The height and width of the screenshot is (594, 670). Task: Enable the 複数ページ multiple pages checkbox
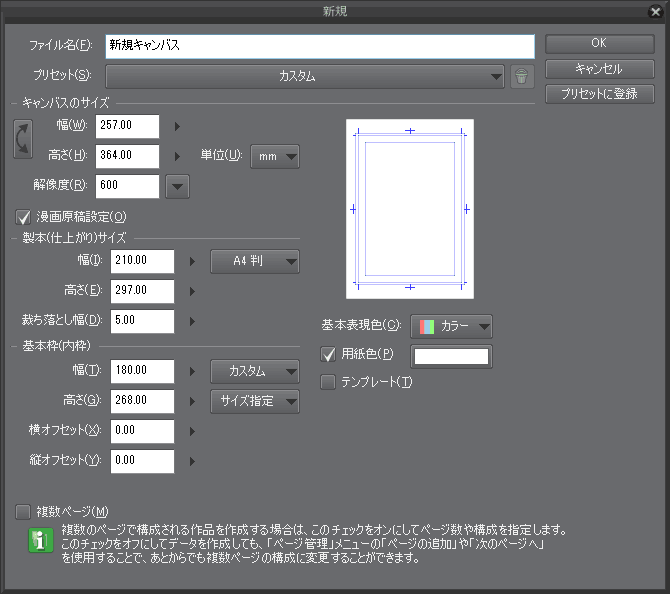[x=24, y=512]
